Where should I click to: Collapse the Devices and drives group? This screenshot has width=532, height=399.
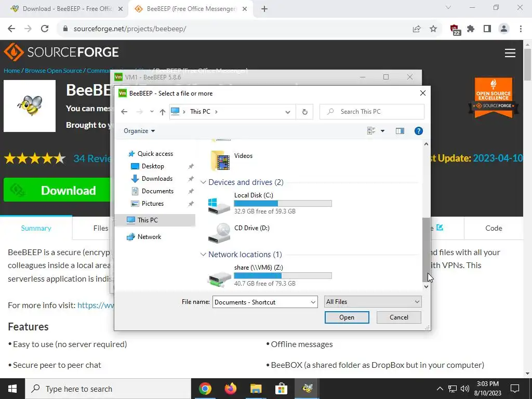pos(203,182)
